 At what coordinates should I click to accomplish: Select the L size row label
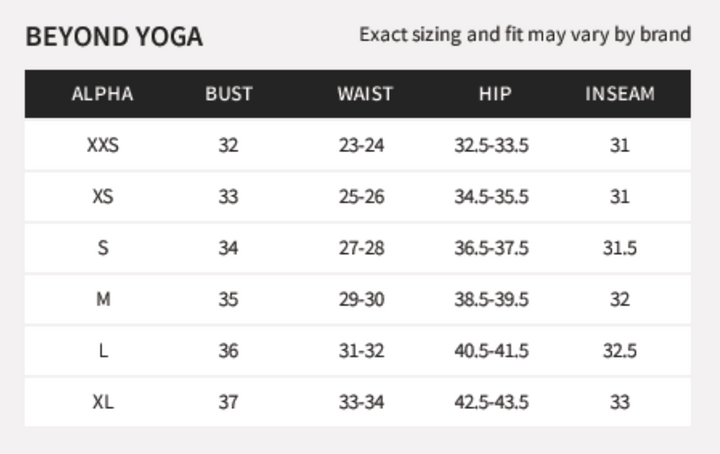[103, 351]
